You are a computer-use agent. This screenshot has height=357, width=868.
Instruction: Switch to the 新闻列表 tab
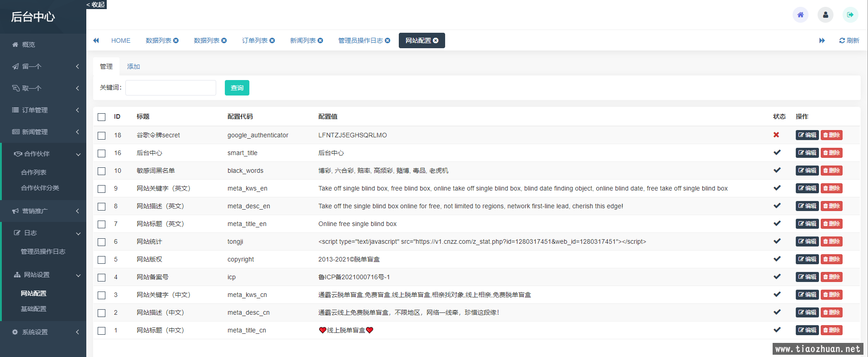[303, 40]
